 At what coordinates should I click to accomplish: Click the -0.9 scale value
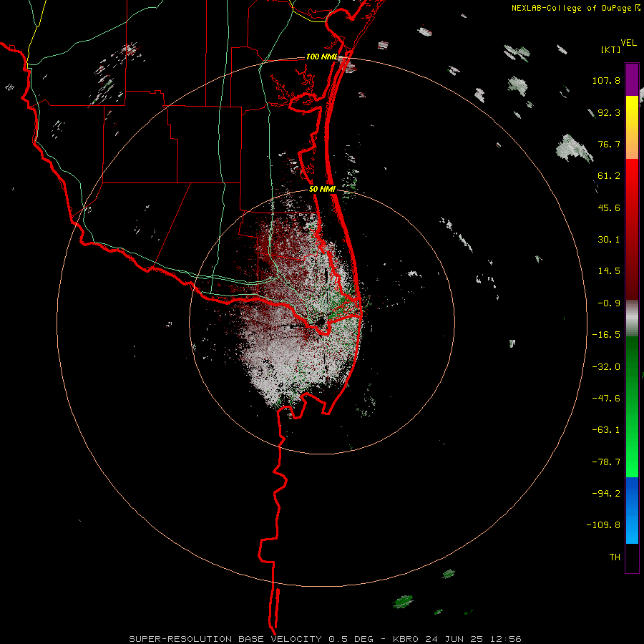tap(609, 303)
